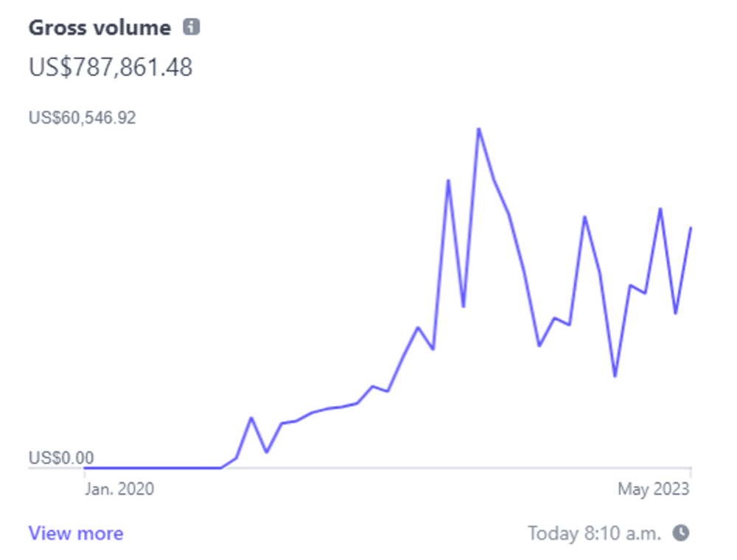Click the May 2023 x-axis label
737x560 pixels.
pyautogui.click(x=654, y=489)
